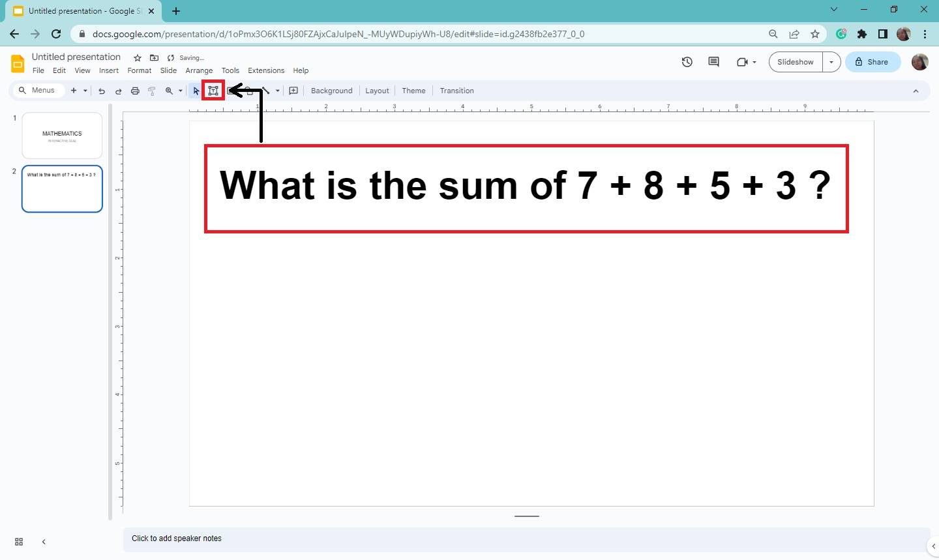The height and width of the screenshot is (560, 939).
Task: Select the Text box tool
Action: [213, 91]
